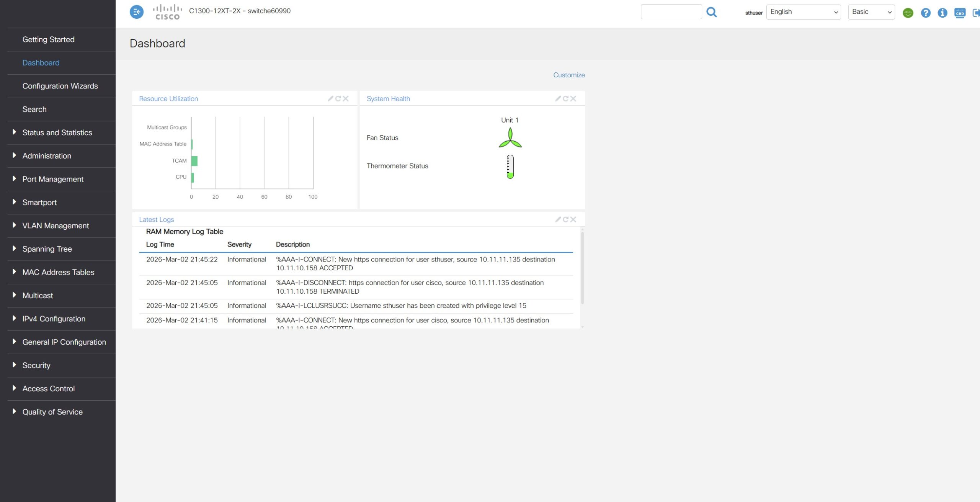Refresh the Latest Logs widget
Screen dimensions: 980x502
click(565, 219)
